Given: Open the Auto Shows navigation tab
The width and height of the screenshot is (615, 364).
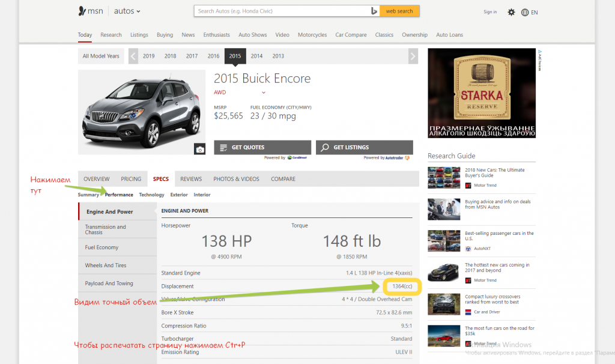Looking at the screenshot, I should [253, 35].
